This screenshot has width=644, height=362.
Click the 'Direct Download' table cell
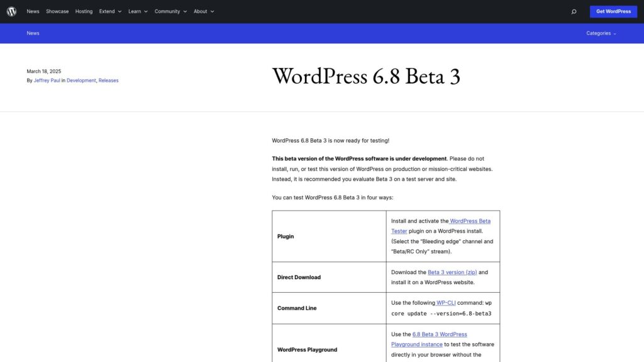tap(329, 277)
